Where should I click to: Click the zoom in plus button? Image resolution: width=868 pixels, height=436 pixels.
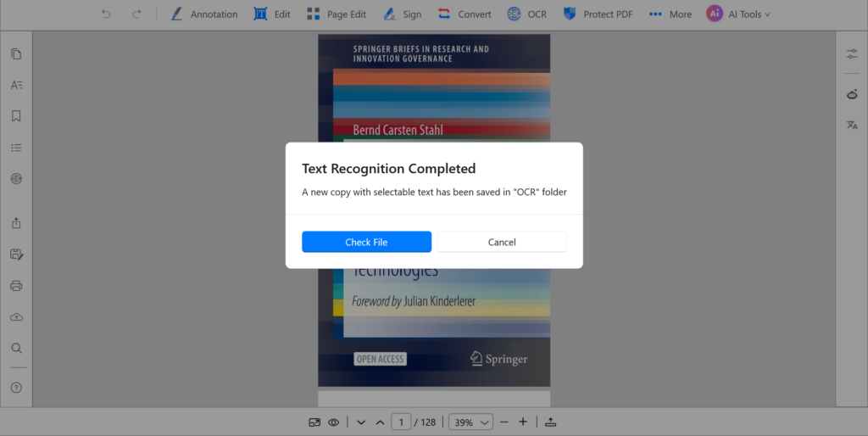[523, 422]
